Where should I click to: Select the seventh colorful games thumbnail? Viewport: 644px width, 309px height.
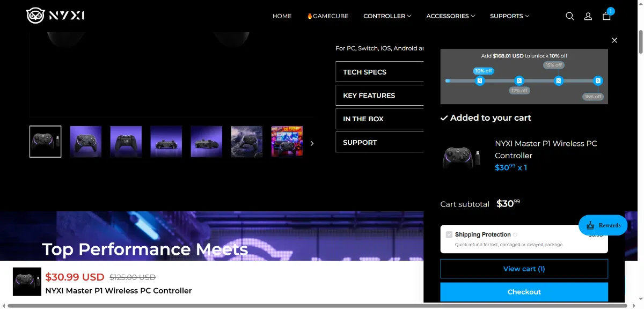coord(287,142)
